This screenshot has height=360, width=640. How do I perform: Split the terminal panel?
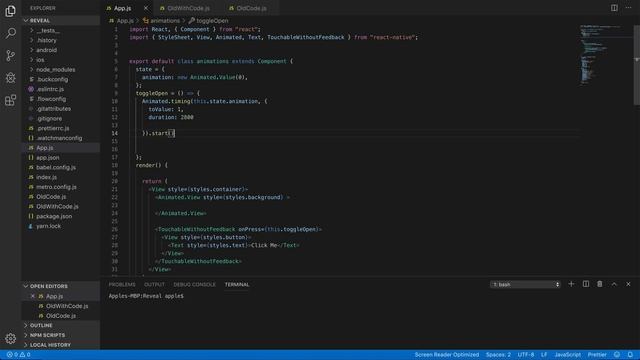[x=585, y=284]
